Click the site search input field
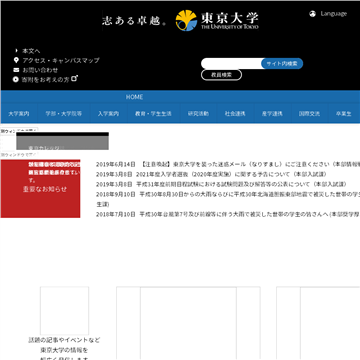The image size is (360, 360). [x=231, y=63]
